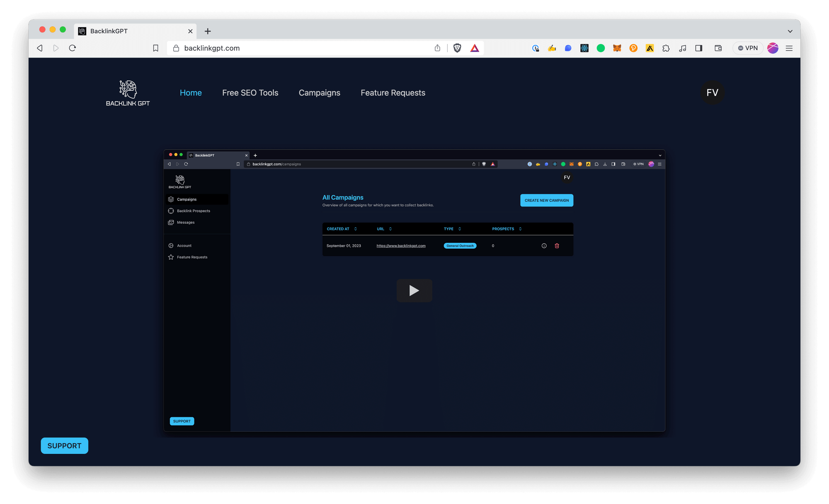Open Free SEO Tools in the nav

pos(250,93)
